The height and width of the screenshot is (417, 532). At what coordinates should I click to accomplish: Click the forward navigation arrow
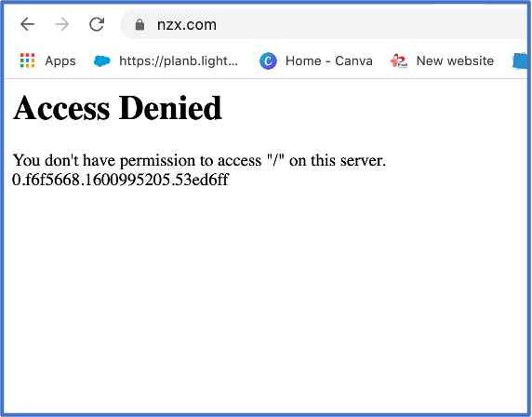[61, 24]
